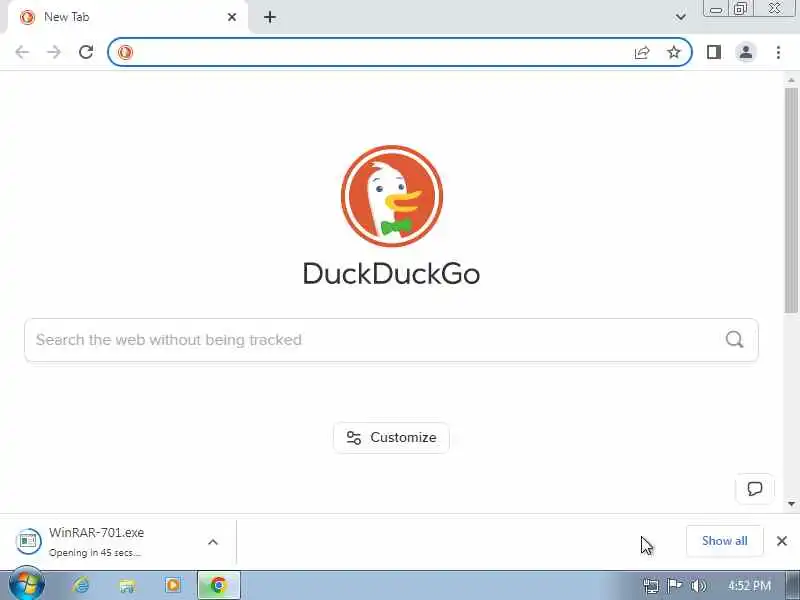Click the DuckDuckGo icon in address bar
Viewport: 800px width, 600px height.
tap(125, 52)
